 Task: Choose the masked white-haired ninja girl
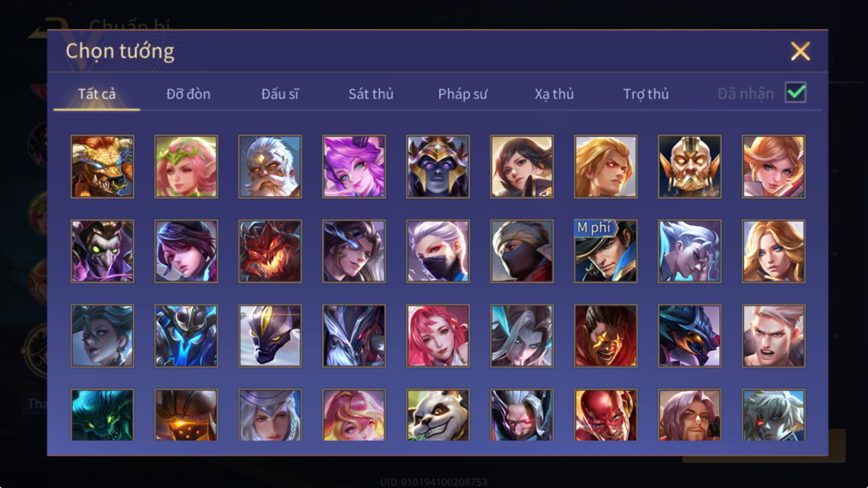coord(438,251)
